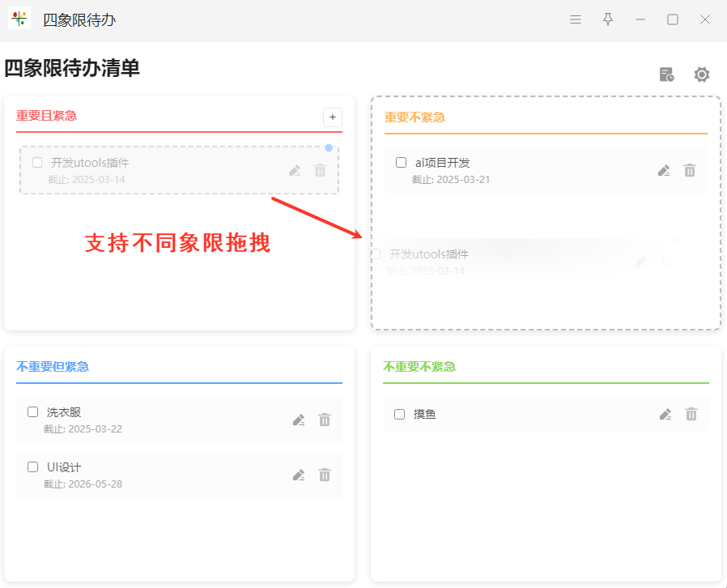Add a task to 重要且紧急 quadrant

pos(333,117)
